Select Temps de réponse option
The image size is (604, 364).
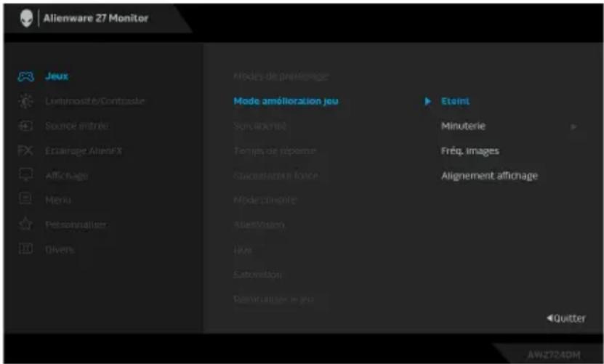click(275, 151)
